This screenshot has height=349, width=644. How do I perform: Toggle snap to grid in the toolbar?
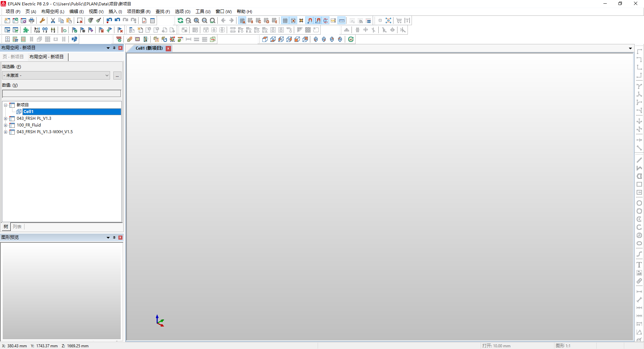[293, 20]
